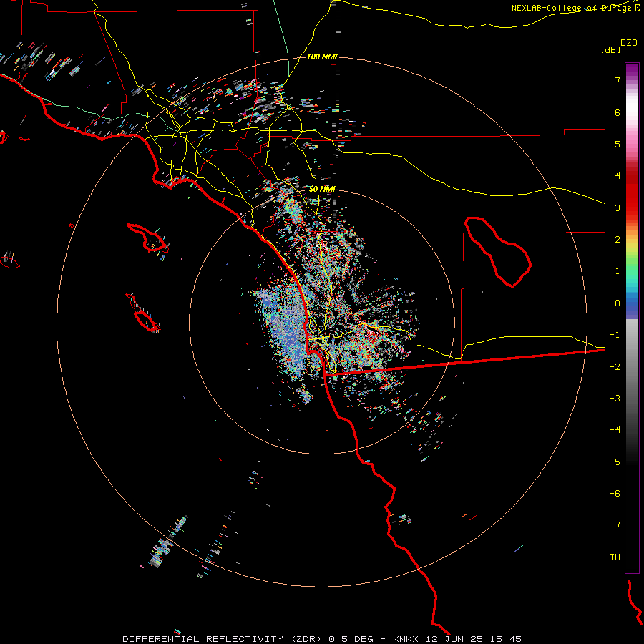Click the 50 NMI range ring label
The image size is (644, 644).
[x=322, y=189]
